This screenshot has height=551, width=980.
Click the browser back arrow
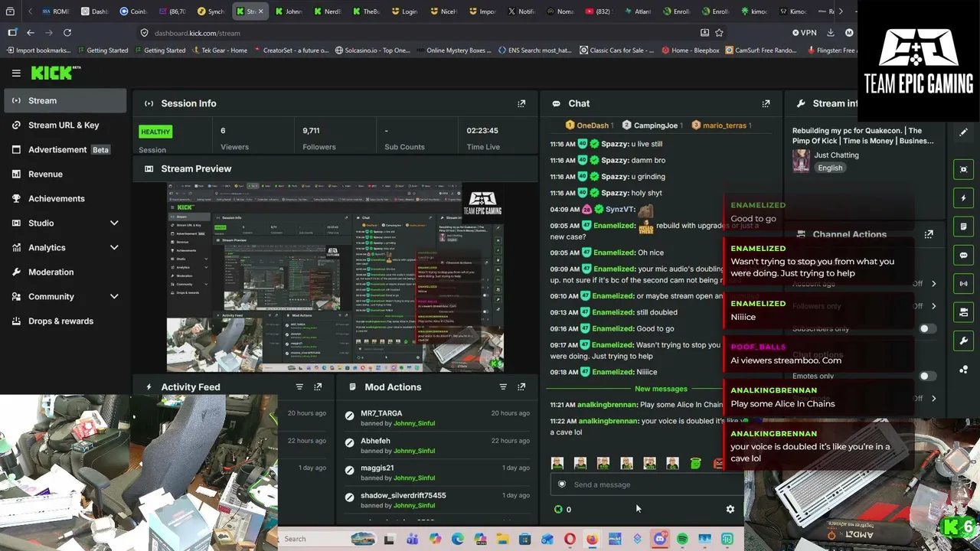[x=31, y=32]
